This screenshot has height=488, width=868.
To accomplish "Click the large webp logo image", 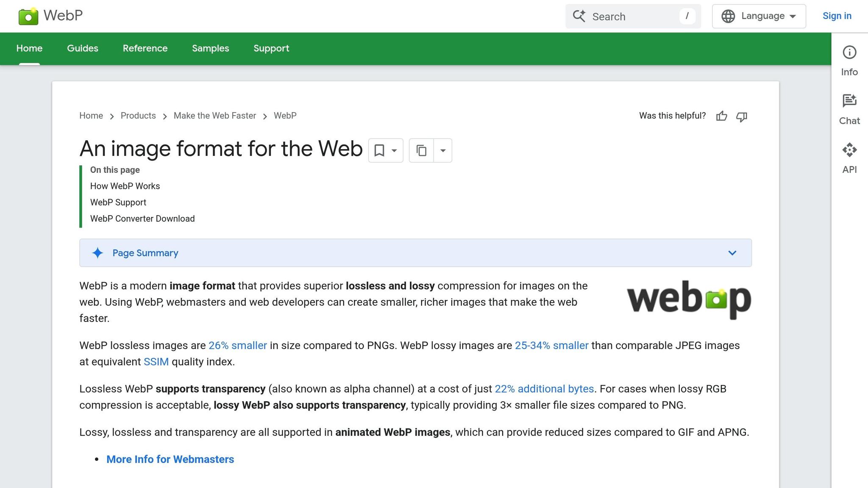I will click(x=689, y=299).
